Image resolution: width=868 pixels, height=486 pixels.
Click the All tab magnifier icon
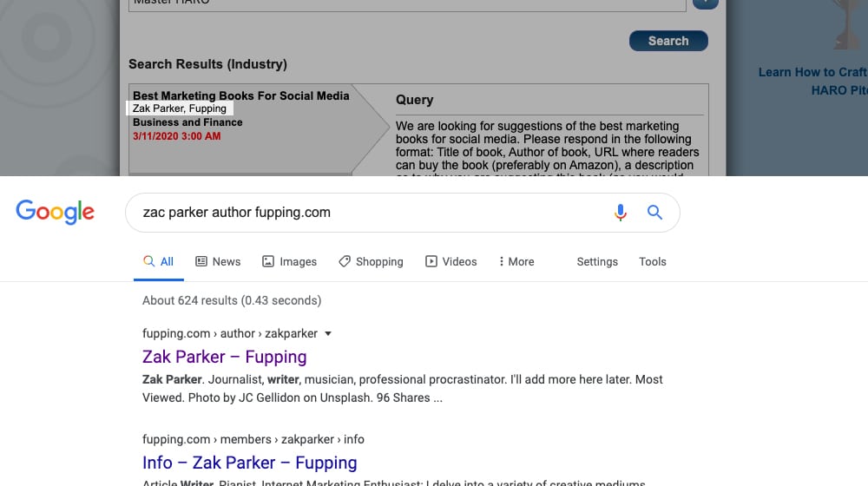[x=148, y=261]
